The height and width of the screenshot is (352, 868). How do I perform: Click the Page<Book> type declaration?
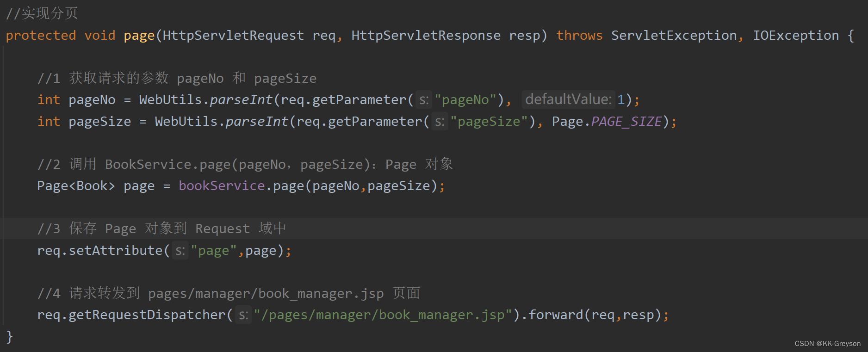[76, 186]
